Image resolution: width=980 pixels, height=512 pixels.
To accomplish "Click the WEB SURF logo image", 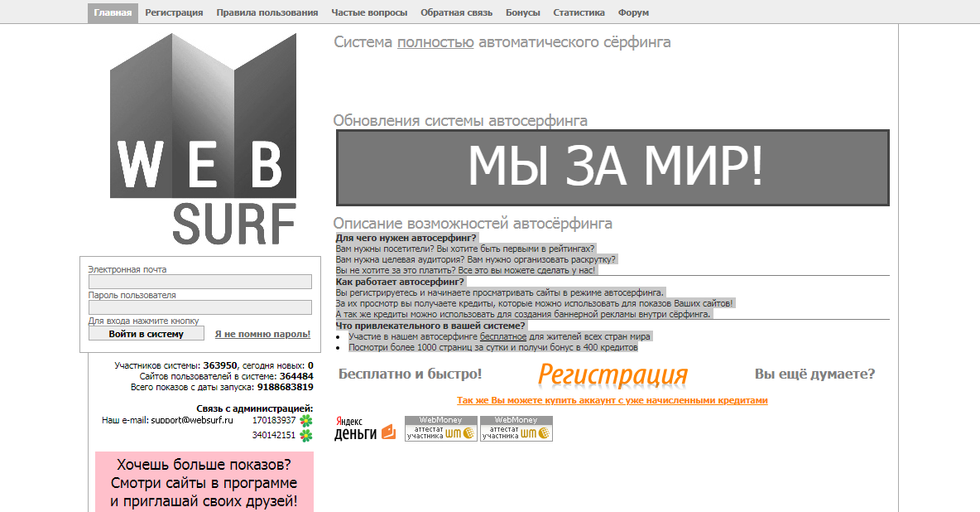I will click(203, 139).
